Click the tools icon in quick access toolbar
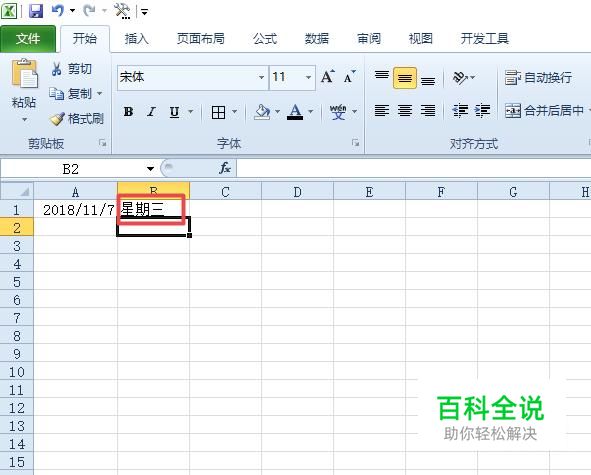591x475 pixels. pos(122,11)
